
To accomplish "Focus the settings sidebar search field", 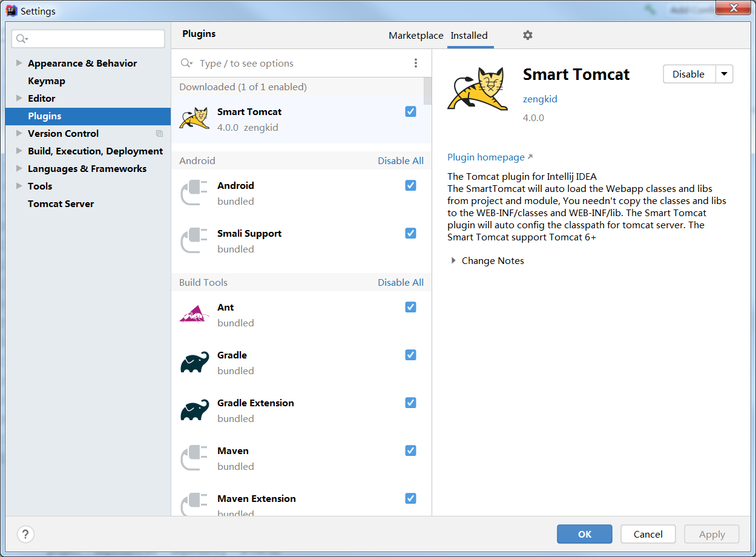I will pos(88,39).
